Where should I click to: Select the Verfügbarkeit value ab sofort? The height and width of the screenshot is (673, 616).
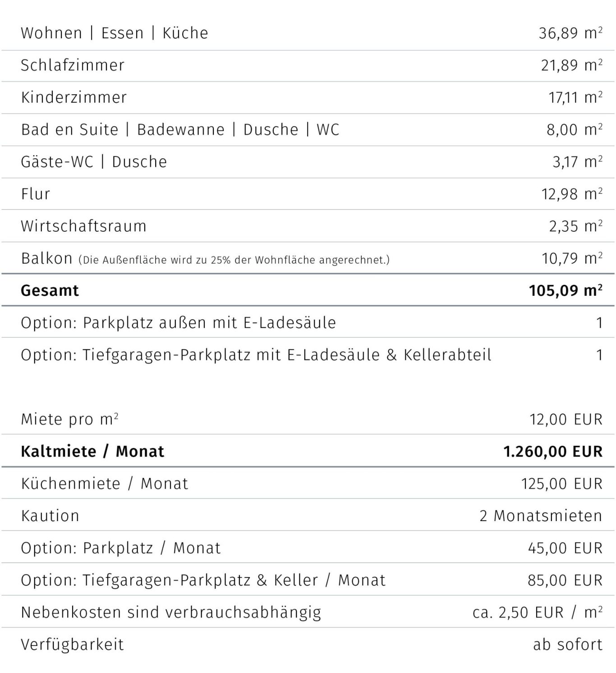[568, 645]
